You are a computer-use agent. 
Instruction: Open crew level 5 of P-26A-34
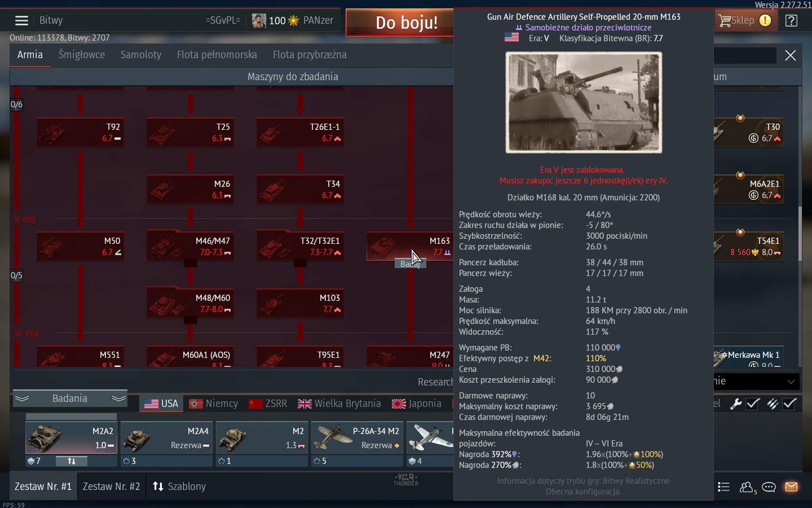pyautogui.click(x=320, y=461)
